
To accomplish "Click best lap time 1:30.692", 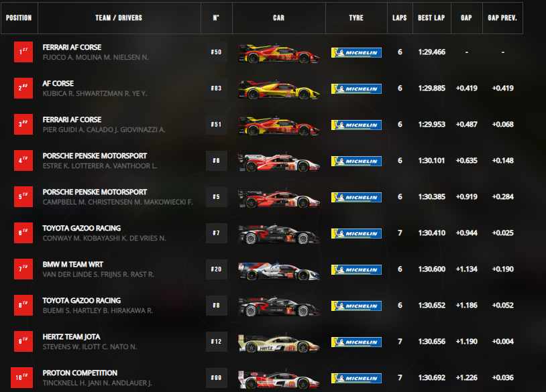I will 432,378.
